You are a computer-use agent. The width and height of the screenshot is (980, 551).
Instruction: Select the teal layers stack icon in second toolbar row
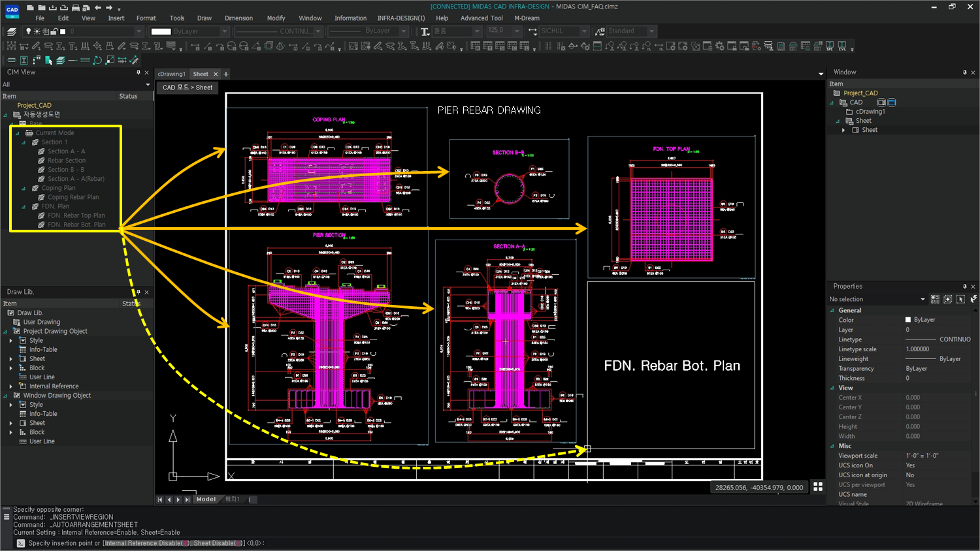point(60,59)
